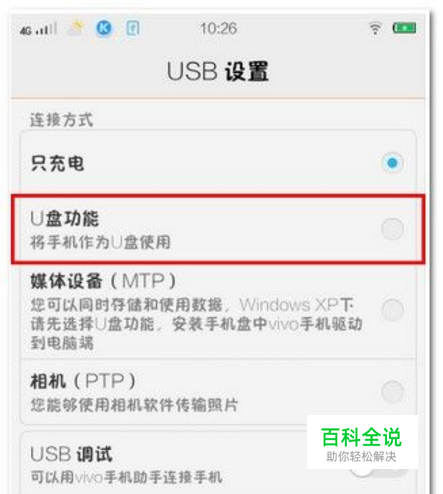443x494 pixels.
Task: Select the 相机 (PTP) radio button
Action: coord(393,391)
